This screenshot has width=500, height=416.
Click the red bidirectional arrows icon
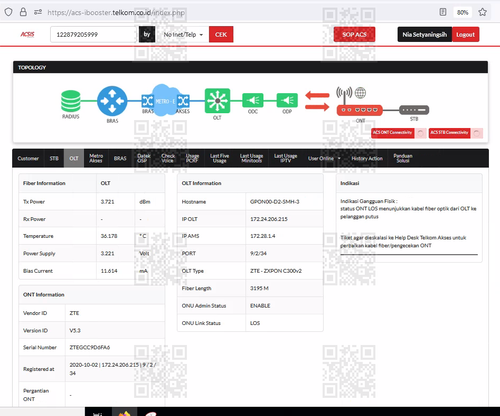[317, 101]
